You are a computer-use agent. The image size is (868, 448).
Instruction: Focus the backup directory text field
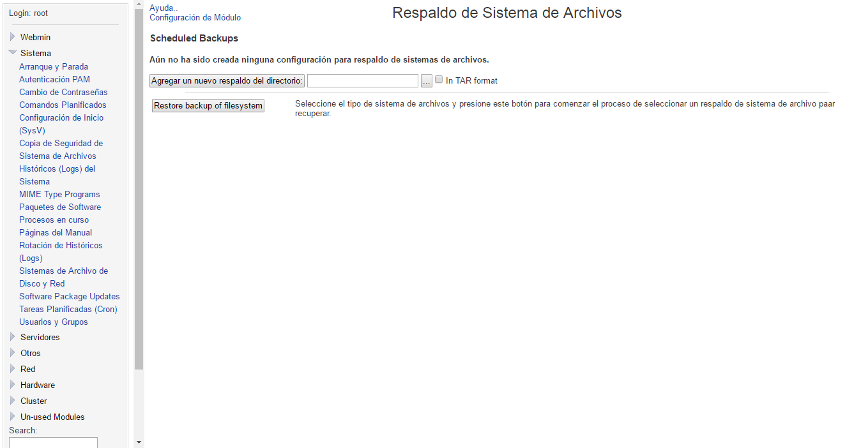[362, 81]
